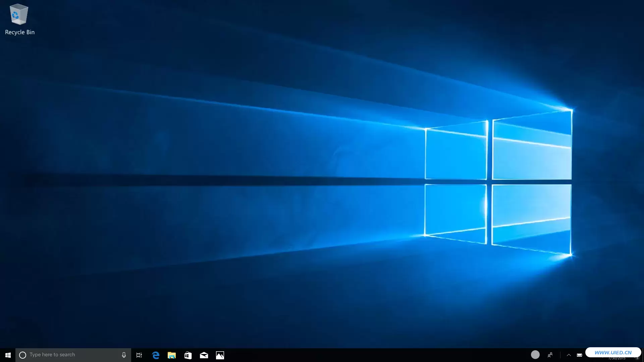This screenshot has width=644, height=362.
Task: Click the battery status icon
Action: pos(579,355)
